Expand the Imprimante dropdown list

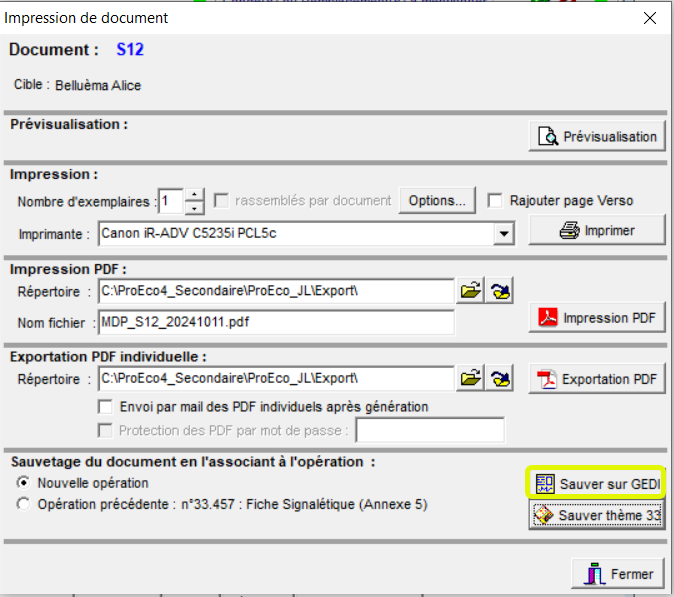[x=503, y=234]
